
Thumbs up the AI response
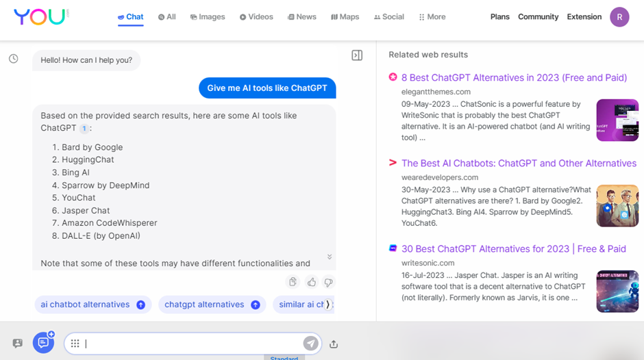tap(311, 282)
